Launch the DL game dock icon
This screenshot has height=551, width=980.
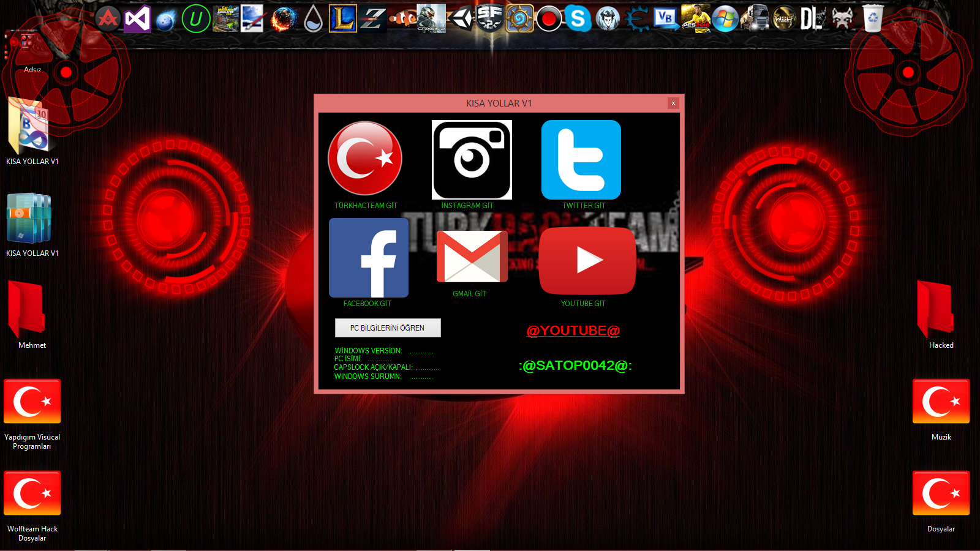pyautogui.click(x=813, y=19)
